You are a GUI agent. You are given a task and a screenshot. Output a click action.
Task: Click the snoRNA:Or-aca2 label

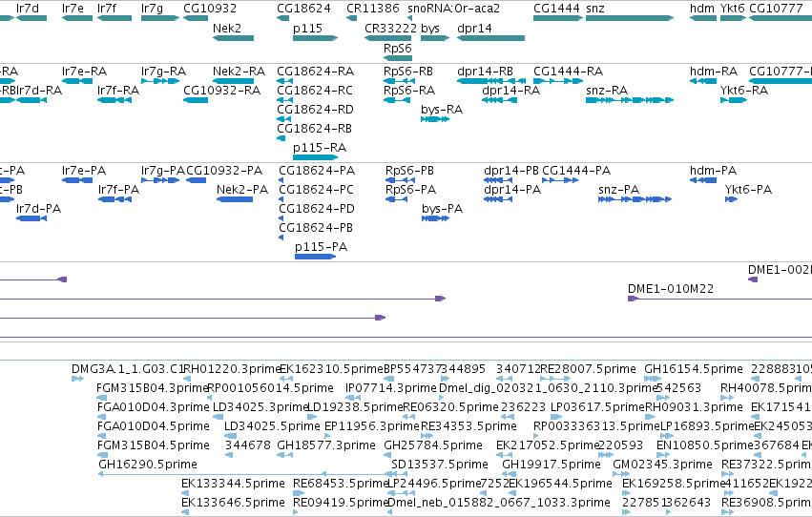453,9
